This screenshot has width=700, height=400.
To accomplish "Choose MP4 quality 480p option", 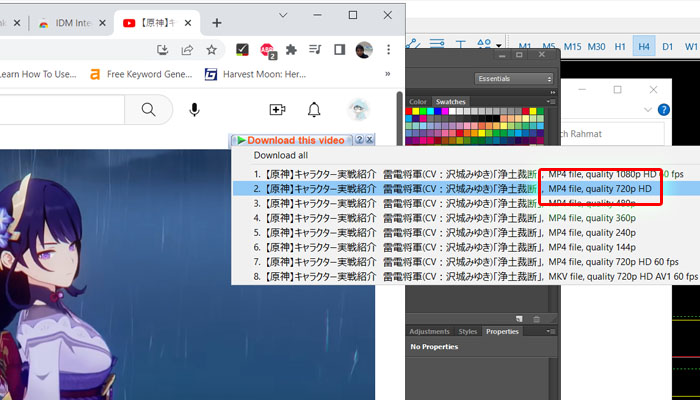I will [466, 204].
